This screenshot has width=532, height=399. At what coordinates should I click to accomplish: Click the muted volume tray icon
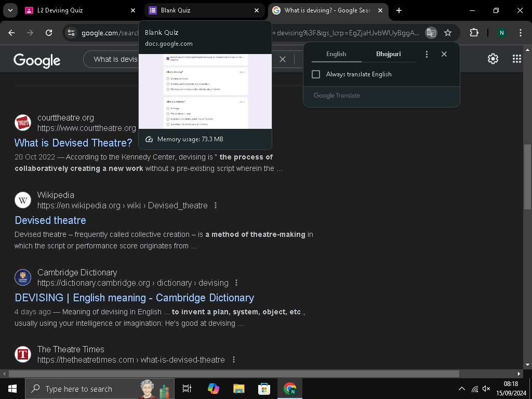pyautogui.click(x=486, y=389)
